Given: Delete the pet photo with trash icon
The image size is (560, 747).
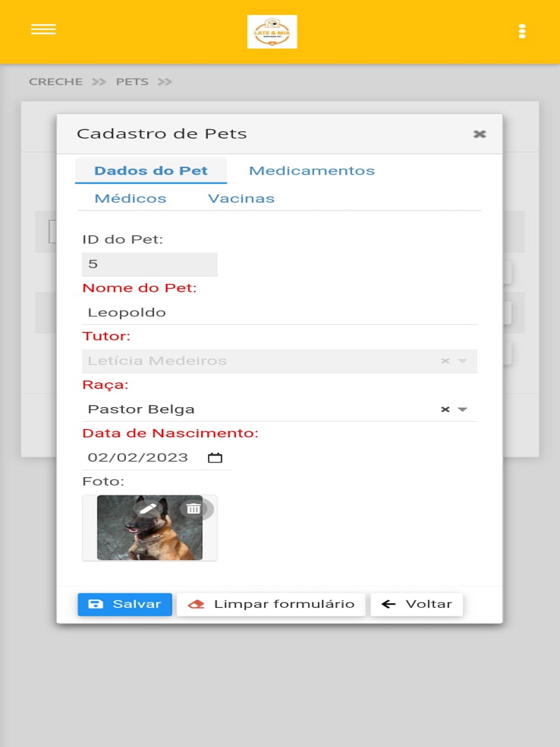Looking at the screenshot, I should coord(193,508).
